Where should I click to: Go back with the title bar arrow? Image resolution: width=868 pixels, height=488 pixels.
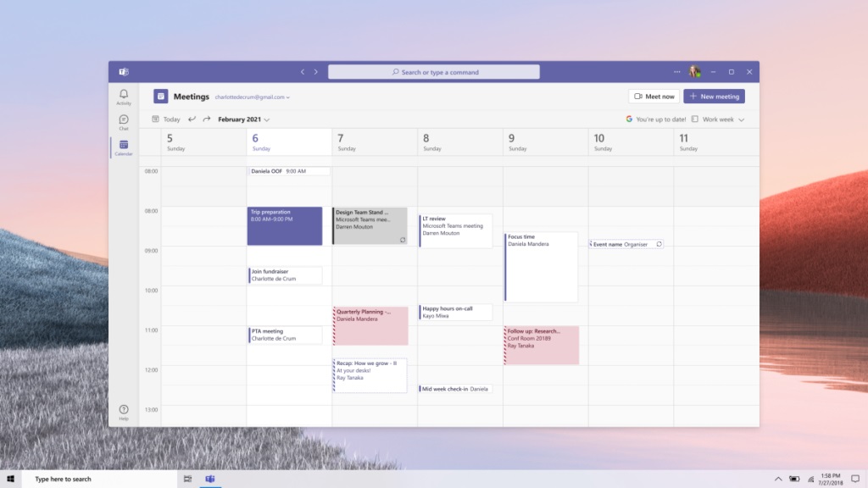(303, 72)
